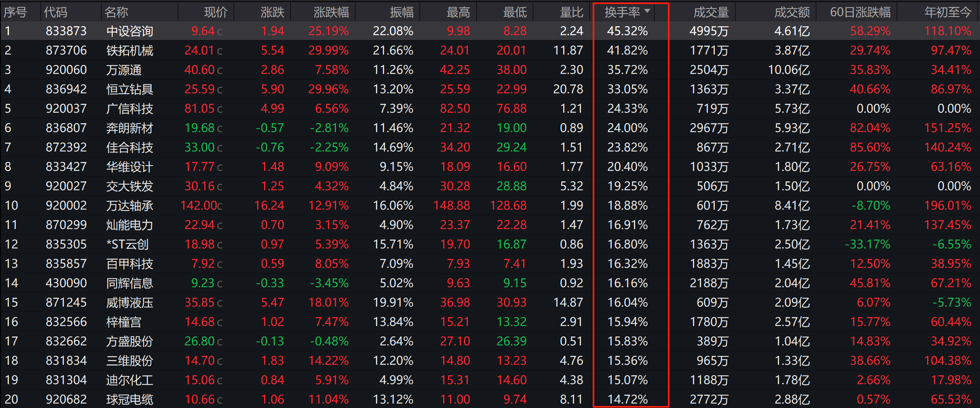The height and width of the screenshot is (408, 980).
Task: Click low price 128.68
Action: 508,206
